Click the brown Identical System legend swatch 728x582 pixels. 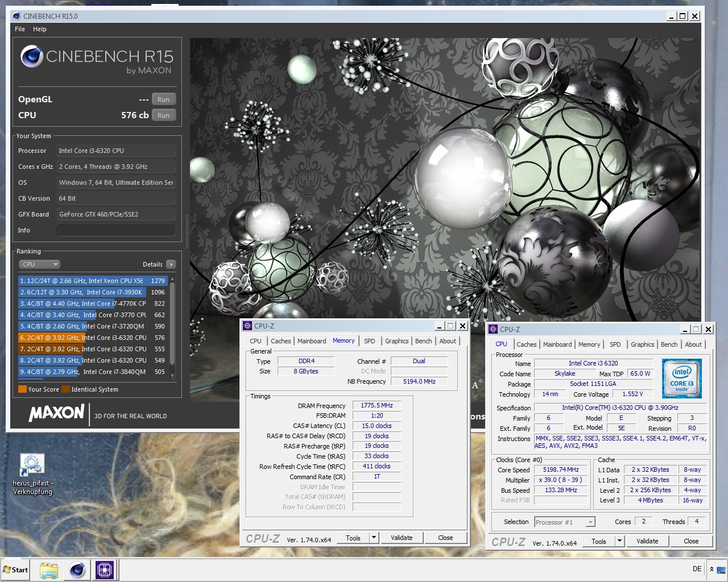(66, 389)
